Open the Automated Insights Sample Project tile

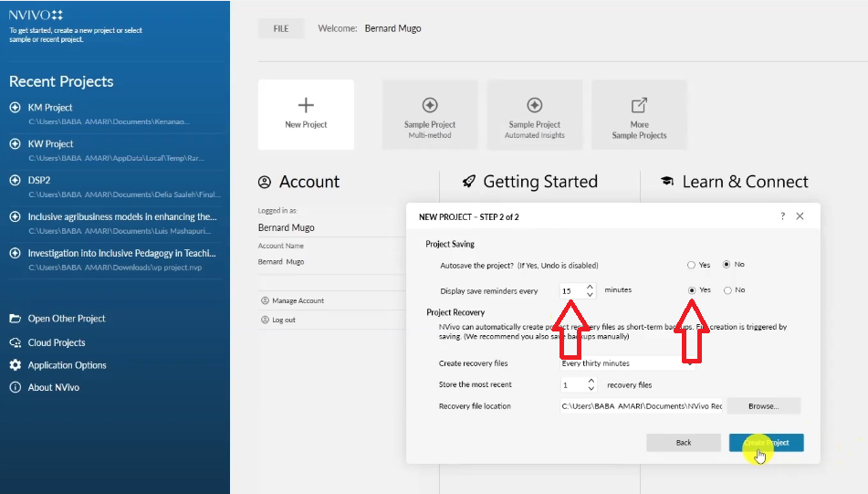point(535,114)
